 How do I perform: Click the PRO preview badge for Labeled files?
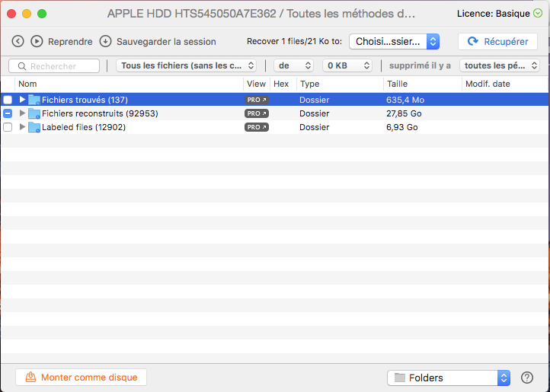[257, 127]
